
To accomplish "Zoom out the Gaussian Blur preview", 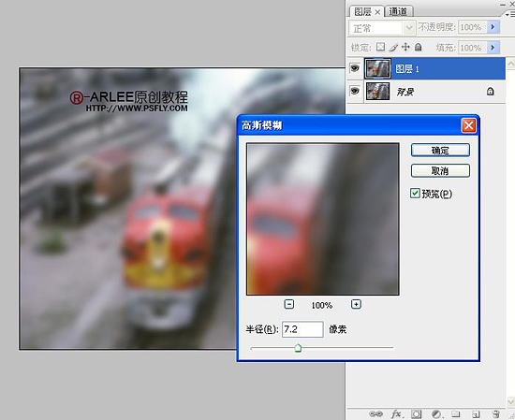I will [x=289, y=304].
